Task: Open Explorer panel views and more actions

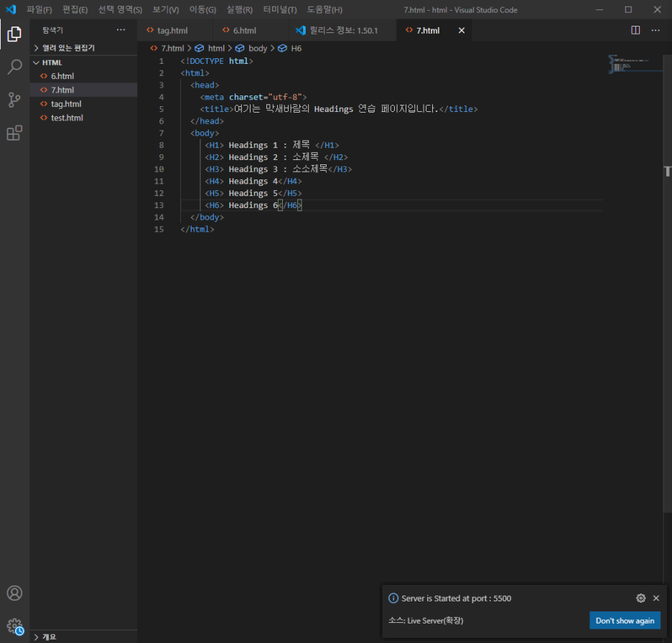Action: (121, 30)
